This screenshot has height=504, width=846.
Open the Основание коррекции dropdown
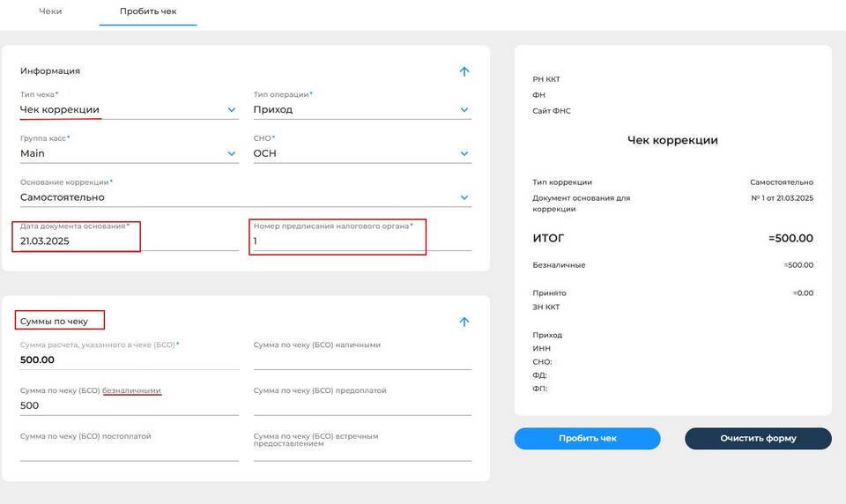pyautogui.click(x=464, y=198)
